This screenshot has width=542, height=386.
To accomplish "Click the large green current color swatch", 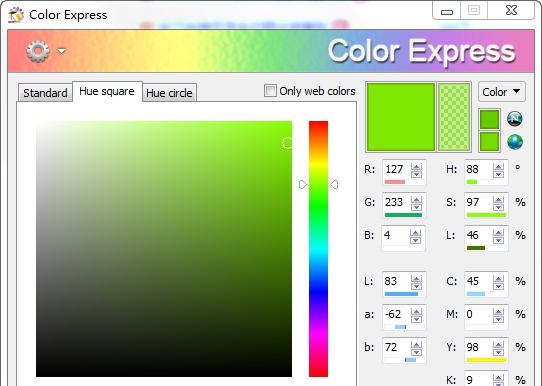I will 401,117.
